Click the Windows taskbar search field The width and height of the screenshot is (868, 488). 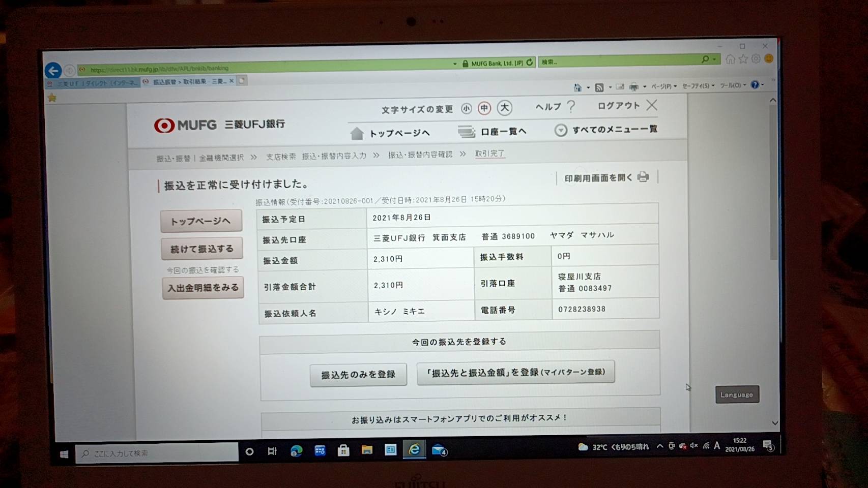click(157, 453)
